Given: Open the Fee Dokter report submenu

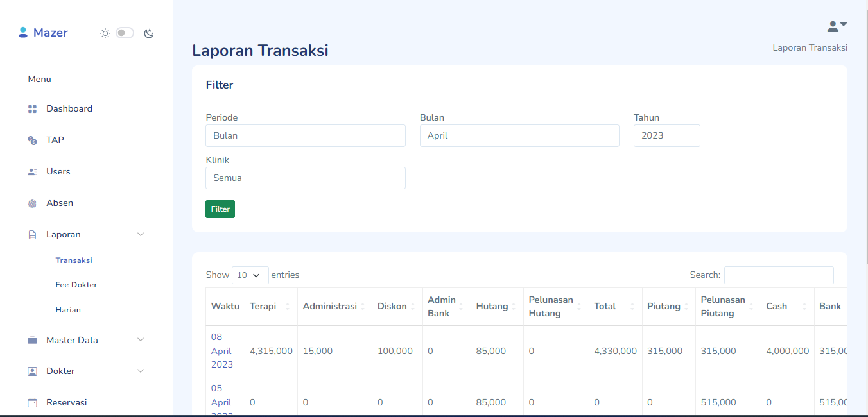Looking at the screenshot, I should pyautogui.click(x=76, y=285).
